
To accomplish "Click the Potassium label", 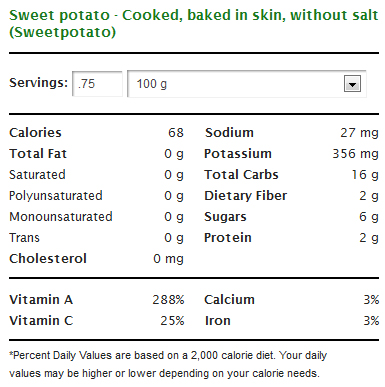I will coord(238,154).
